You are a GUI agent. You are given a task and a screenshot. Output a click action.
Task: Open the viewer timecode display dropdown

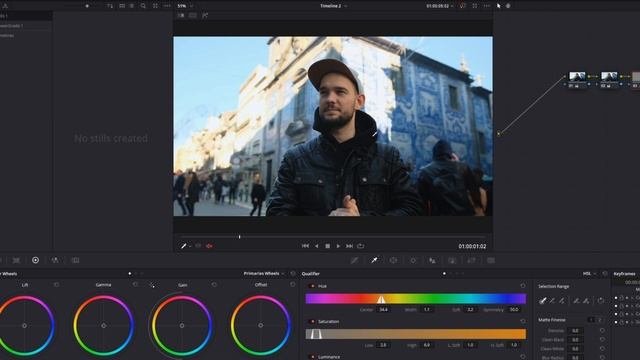tap(440, 6)
